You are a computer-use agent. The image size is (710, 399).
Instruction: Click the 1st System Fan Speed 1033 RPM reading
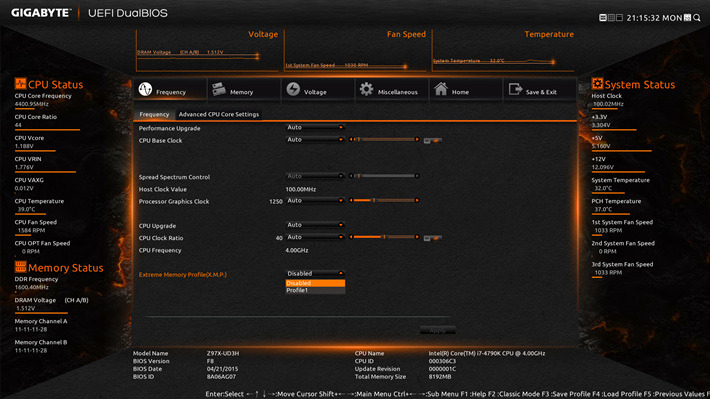608,231
